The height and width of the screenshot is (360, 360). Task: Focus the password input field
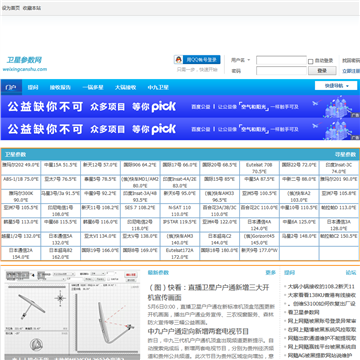point(281,71)
